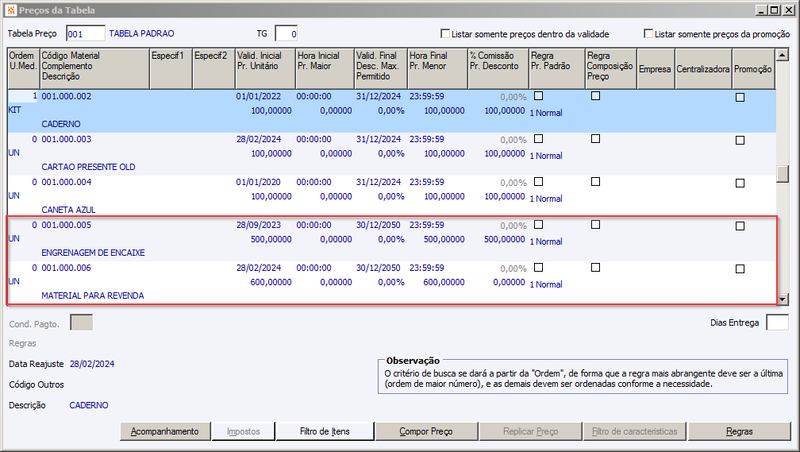This screenshot has width=800, height=452.
Task: Select item code 001.000.003 row
Action: pyautogui.click(x=392, y=154)
